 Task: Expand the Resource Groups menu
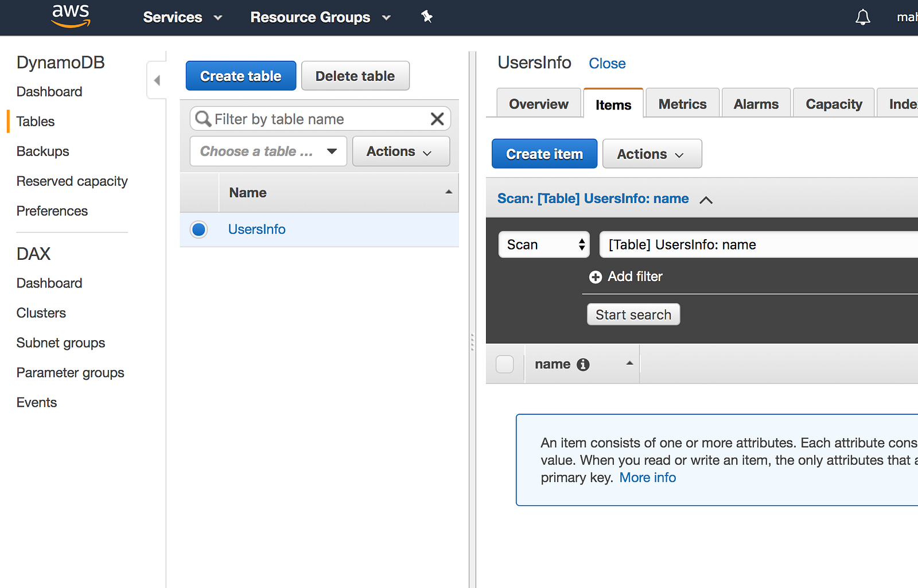[x=321, y=17]
